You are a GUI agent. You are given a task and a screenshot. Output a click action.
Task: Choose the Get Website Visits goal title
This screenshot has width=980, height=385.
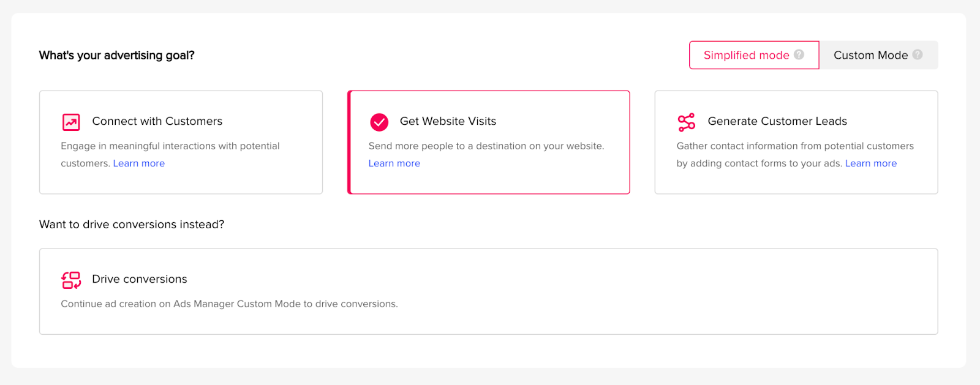[448, 121]
